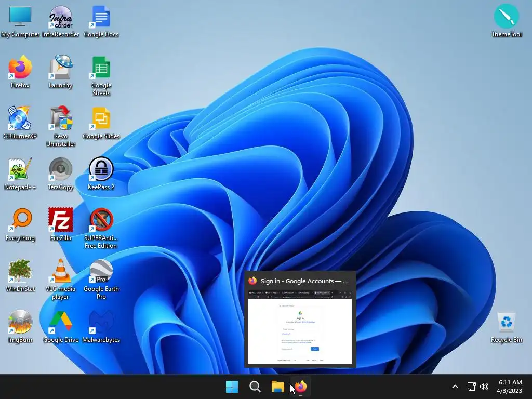The width and height of the screenshot is (532, 399).
Task: Select the Firefox desktop shortcut
Action: click(20, 72)
